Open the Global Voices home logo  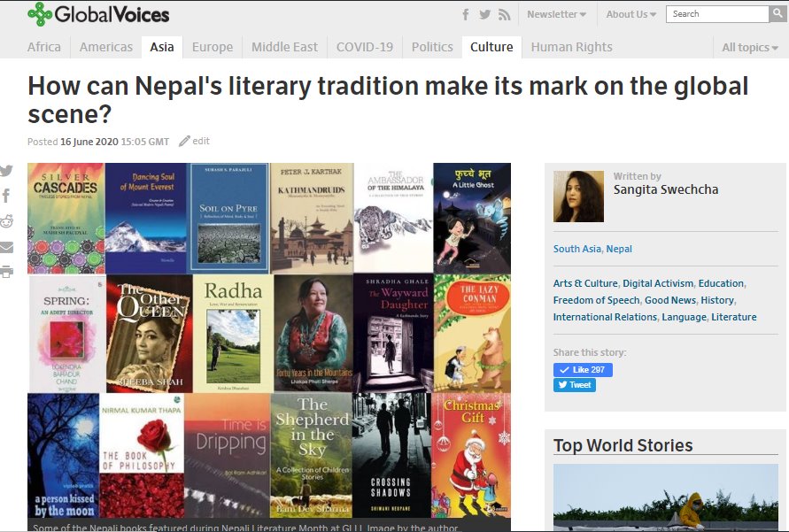tap(98, 14)
